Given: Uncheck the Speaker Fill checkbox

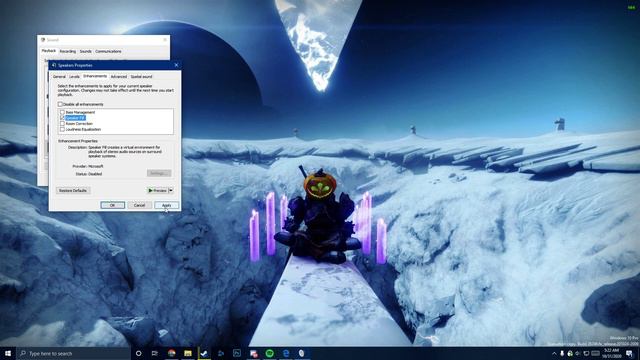Looking at the screenshot, I should [62, 118].
